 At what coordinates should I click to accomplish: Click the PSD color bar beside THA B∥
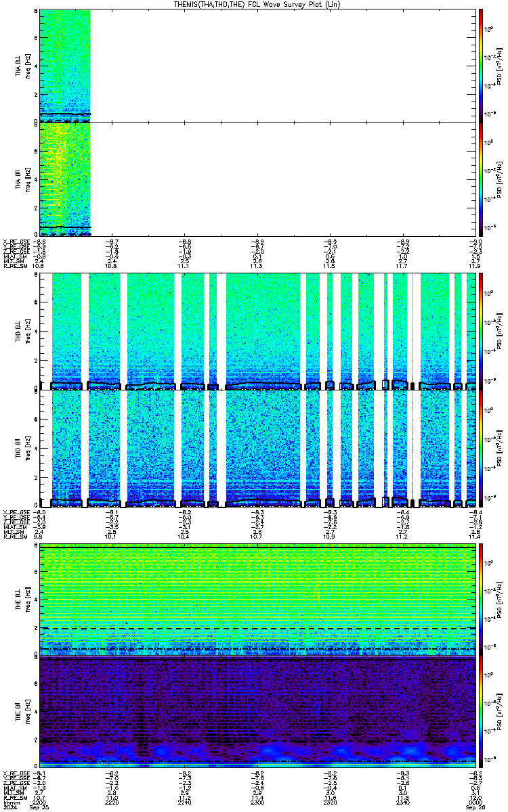point(481,179)
